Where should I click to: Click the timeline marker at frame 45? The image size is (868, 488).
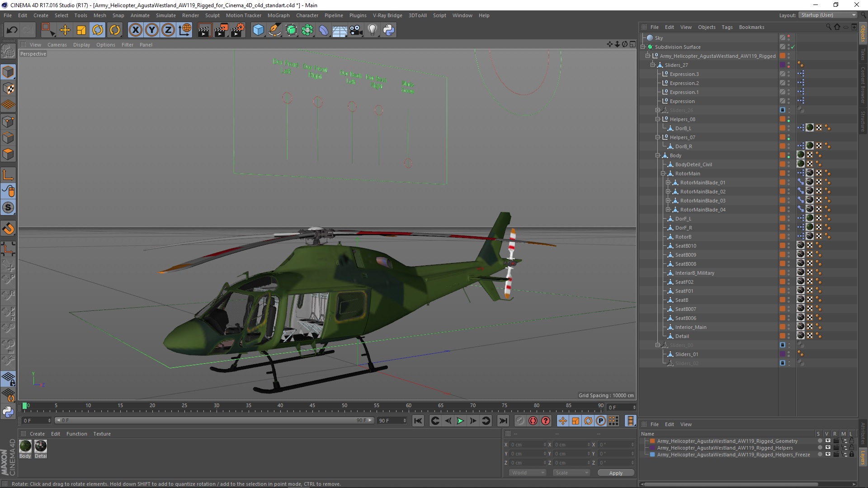point(312,406)
